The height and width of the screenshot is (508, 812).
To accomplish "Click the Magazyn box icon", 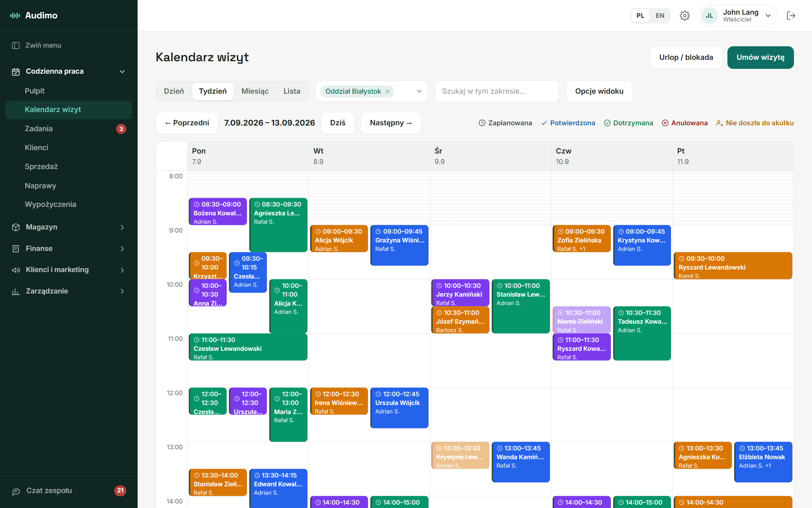I will pyautogui.click(x=16, y=227).
